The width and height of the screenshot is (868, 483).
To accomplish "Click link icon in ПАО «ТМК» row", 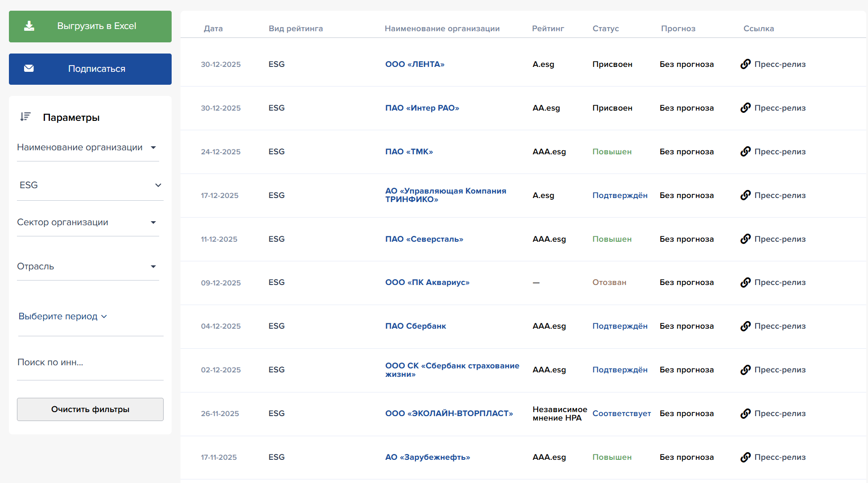I will (745, 152).
